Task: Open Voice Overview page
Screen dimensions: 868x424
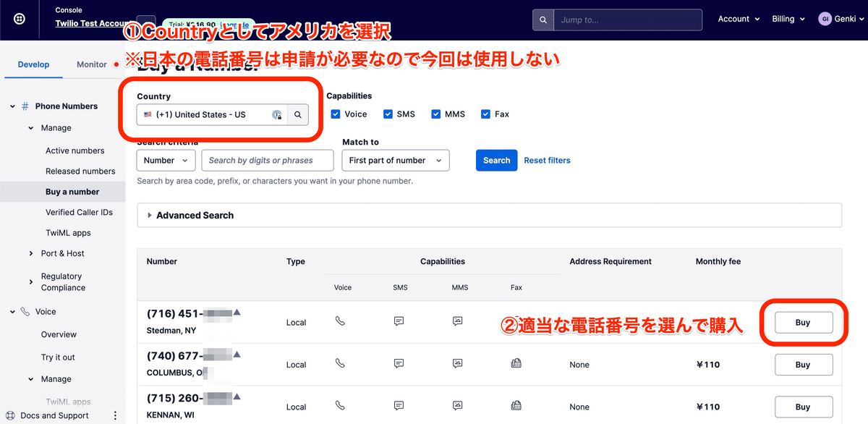Action: [59, 335]
